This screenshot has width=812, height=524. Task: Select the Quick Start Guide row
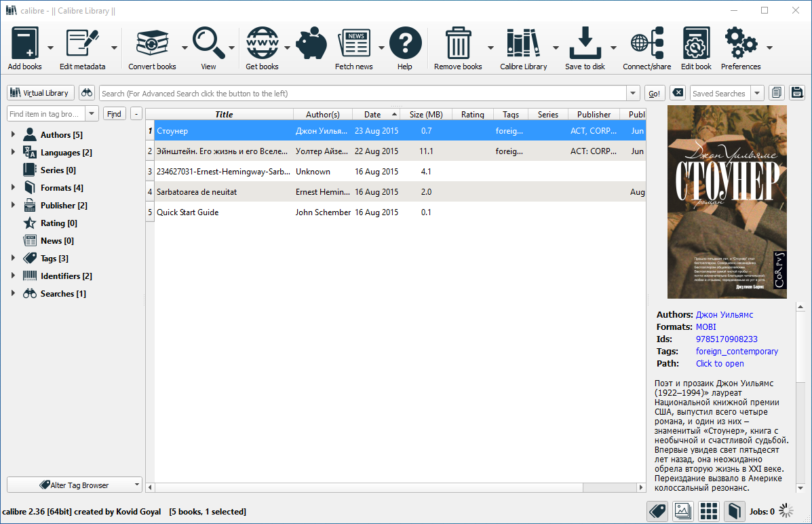pos(396,212)
